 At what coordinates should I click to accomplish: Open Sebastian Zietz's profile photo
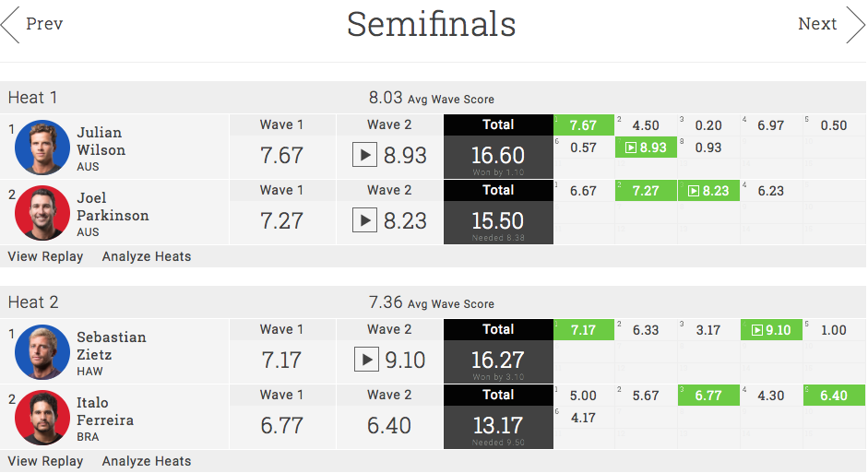pyautogui.click(x=42, y=352)
